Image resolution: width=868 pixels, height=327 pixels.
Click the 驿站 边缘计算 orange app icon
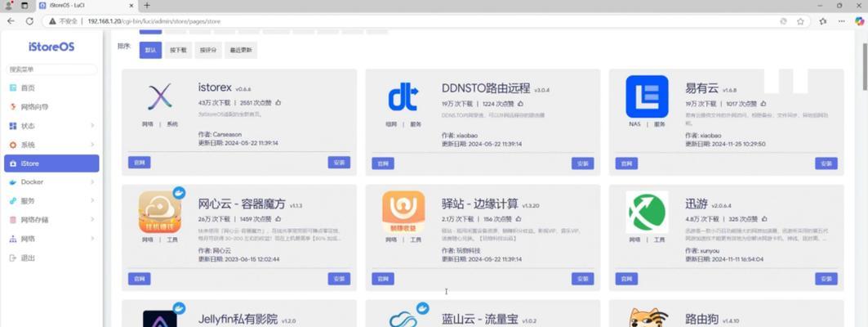click(403, 212)
